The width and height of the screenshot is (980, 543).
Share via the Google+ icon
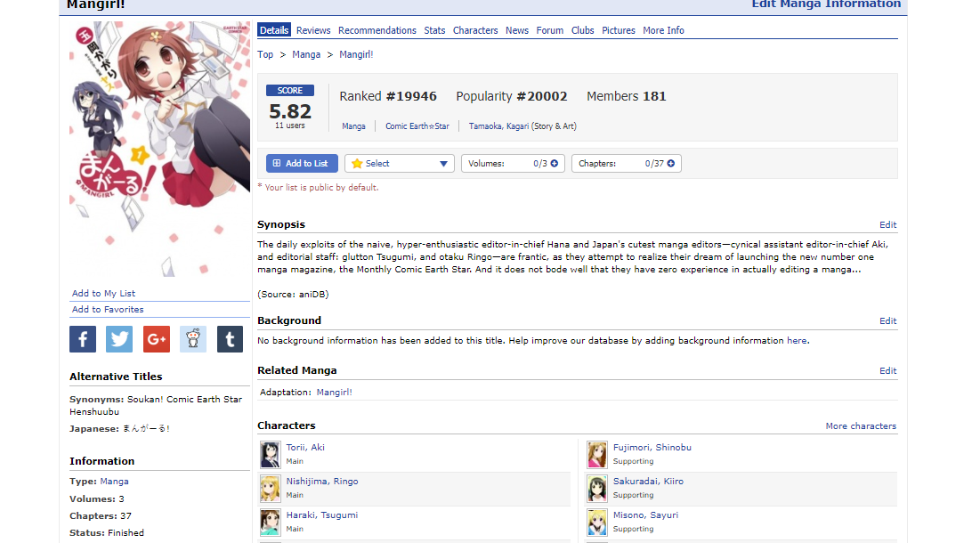(x=156, y=339)
